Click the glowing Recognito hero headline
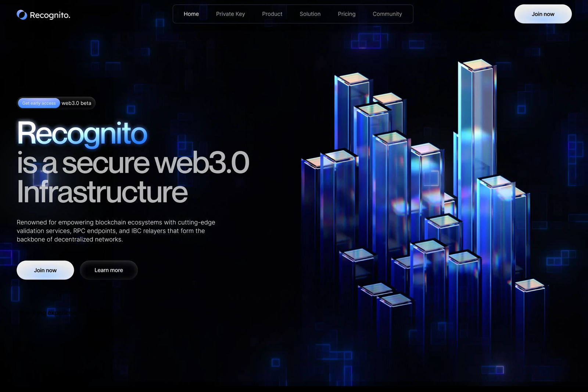The height and width of the screenshot is (392, 588). (82, 134)
